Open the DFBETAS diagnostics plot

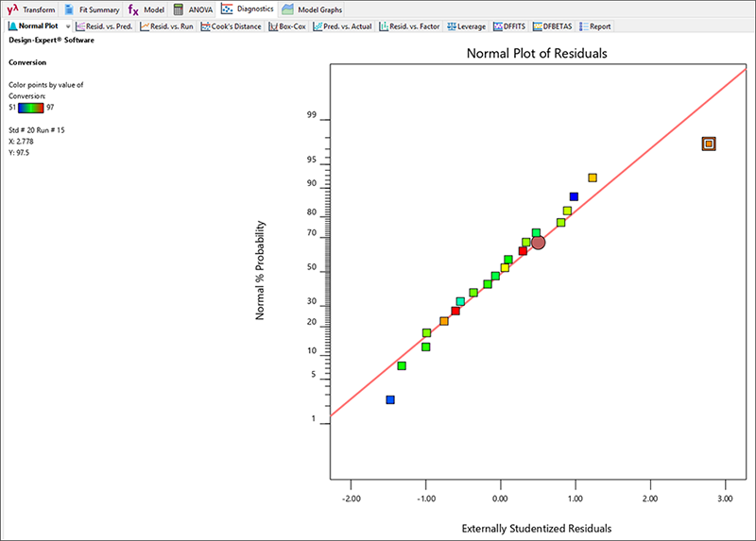pyautogui.click(x=552, y=26)
